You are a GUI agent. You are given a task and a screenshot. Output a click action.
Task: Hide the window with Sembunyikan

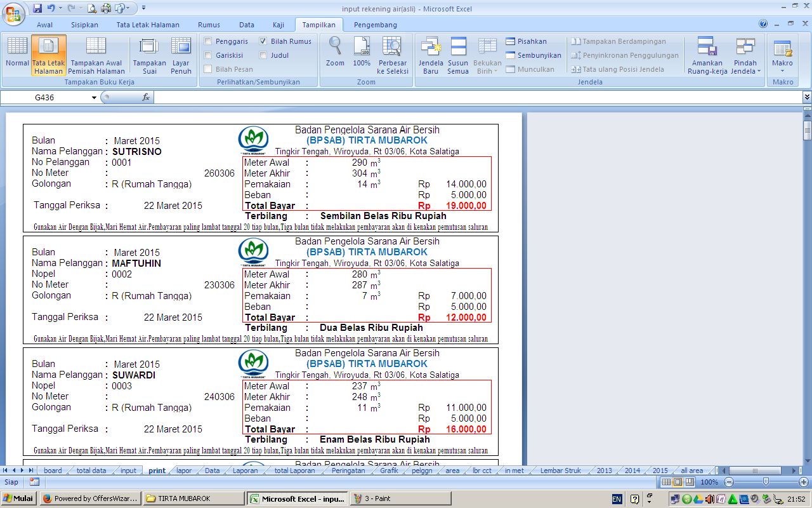534,55
